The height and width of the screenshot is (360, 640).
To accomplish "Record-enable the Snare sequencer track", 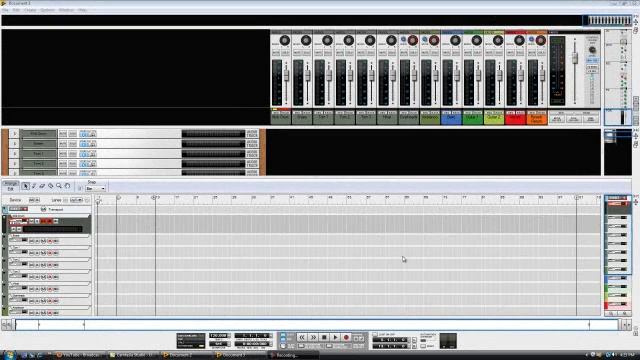I will pyautogui.click(x=50, y=241).
